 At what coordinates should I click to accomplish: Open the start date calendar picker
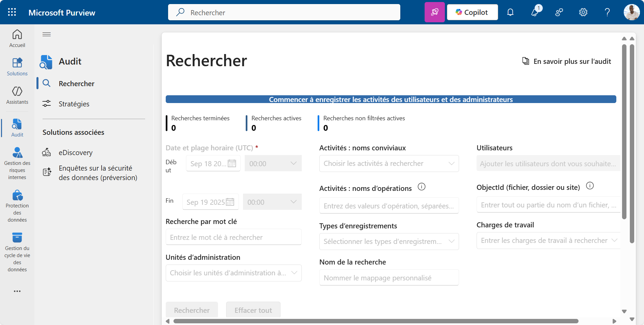click(x=232, y=164)
